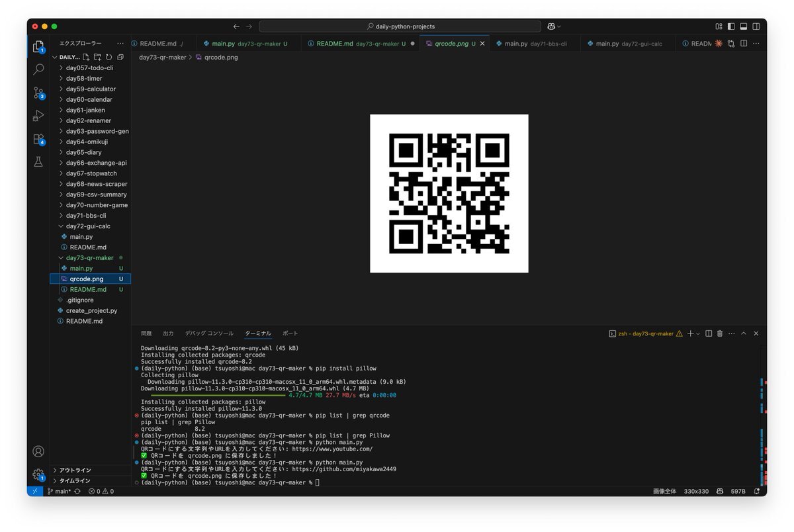Open the compare changes icon in editor toolbar

[x=731, y=44]
